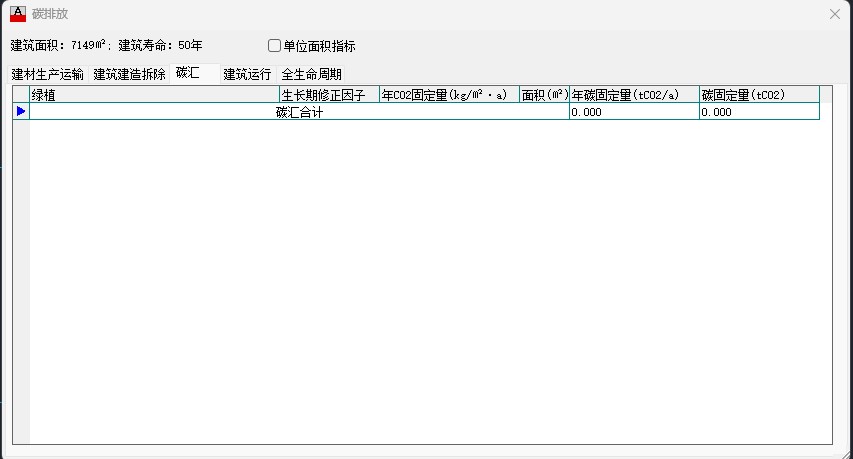Show the 全生命周期 tab
Image resolution: width=853 pixels, height=459 pixels.
[312, 74]
